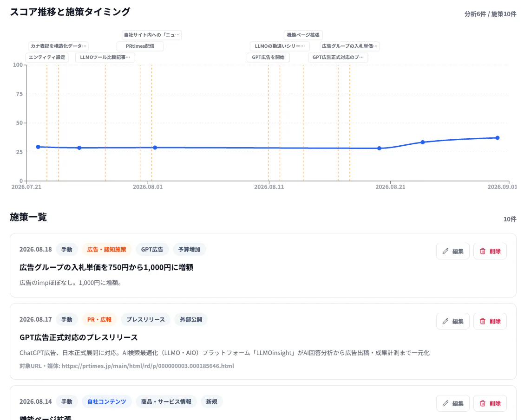Click 編集 label in the 2026.08.18 card

pyautogui.click(x=458, y=252)
